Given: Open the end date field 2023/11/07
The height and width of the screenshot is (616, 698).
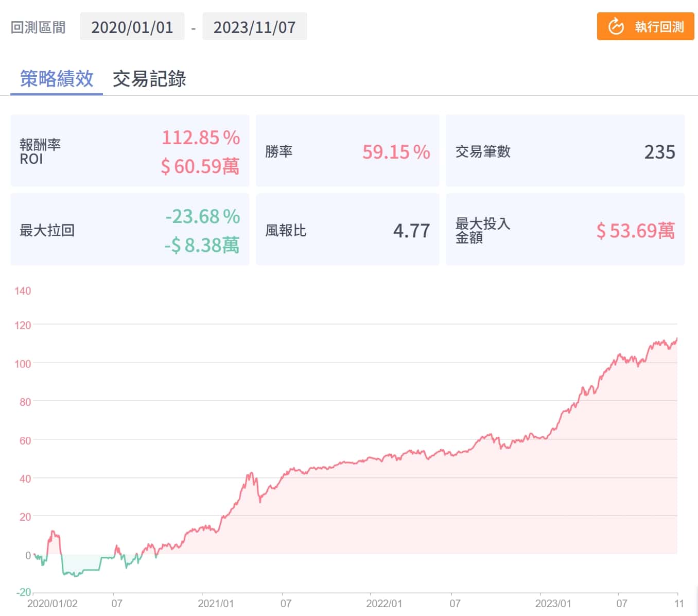Looking at the screenshot, I should point(254,27).
